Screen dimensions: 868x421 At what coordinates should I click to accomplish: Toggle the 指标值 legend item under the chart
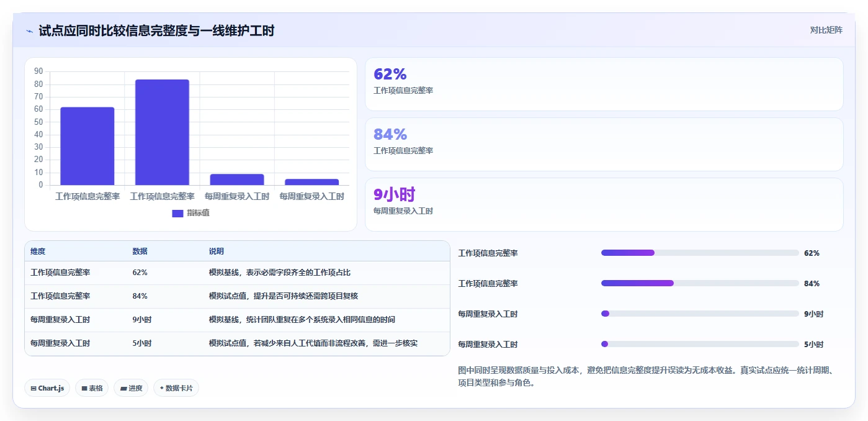(x=190, y=213)
